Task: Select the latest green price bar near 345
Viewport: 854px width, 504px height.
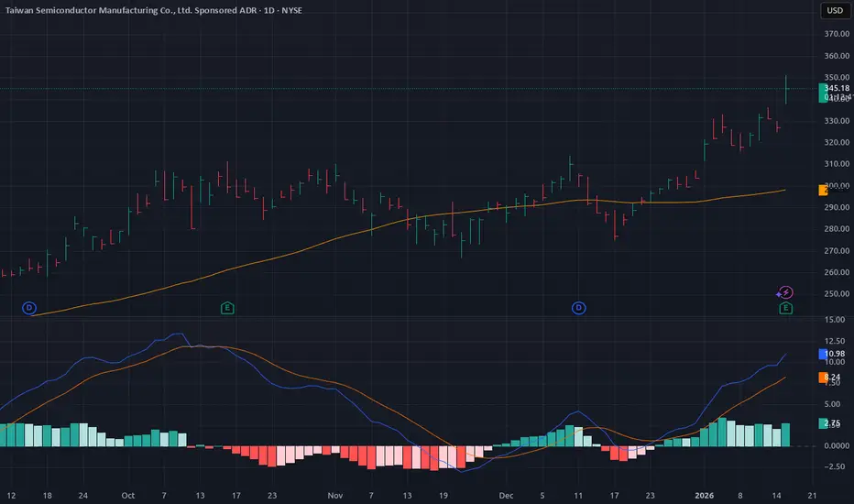Action: (786, 90)
